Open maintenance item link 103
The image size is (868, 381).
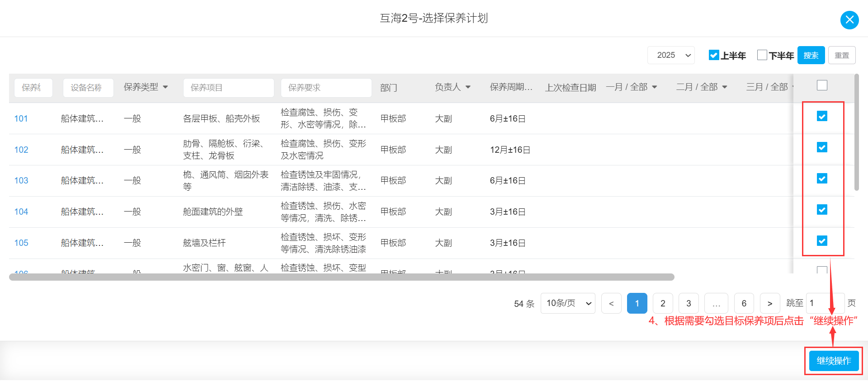(21, 181)
